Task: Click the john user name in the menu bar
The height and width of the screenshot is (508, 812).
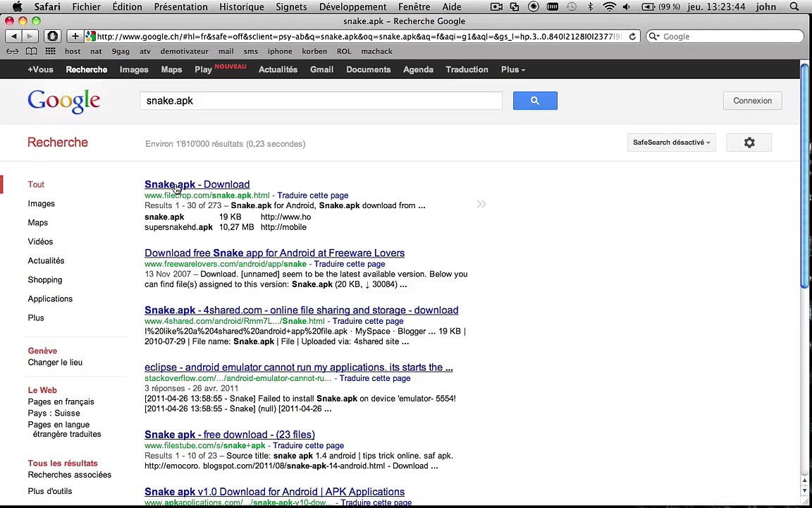Action: coord(766,7)
